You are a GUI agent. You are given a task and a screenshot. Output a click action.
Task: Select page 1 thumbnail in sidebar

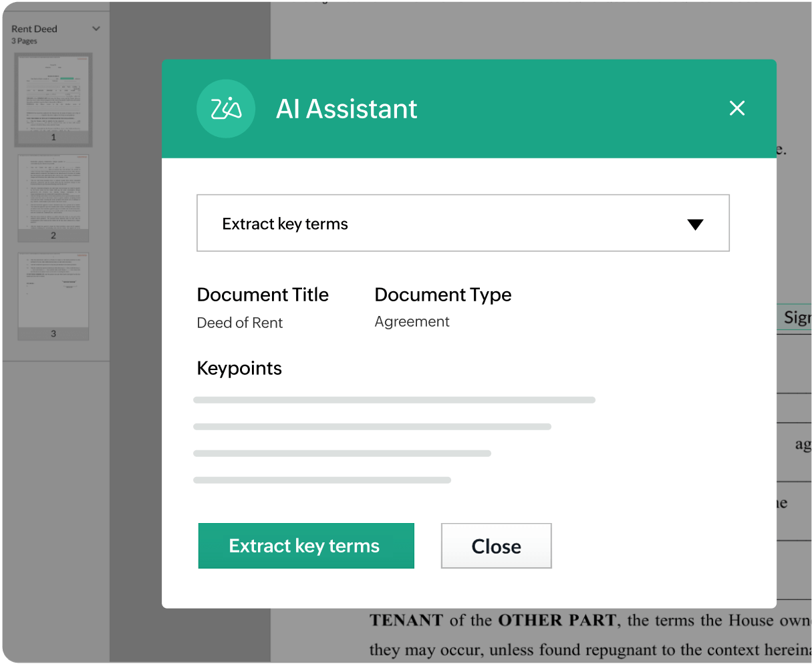pos(53,100)
